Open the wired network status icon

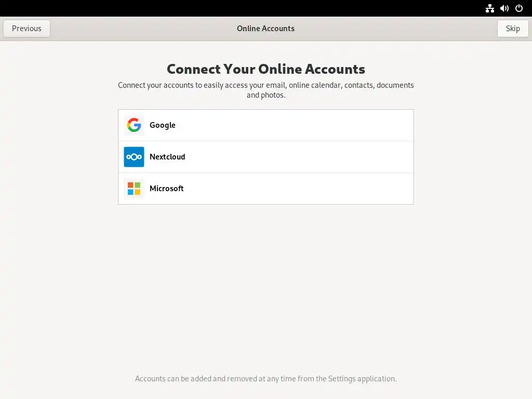coord(489,8)
